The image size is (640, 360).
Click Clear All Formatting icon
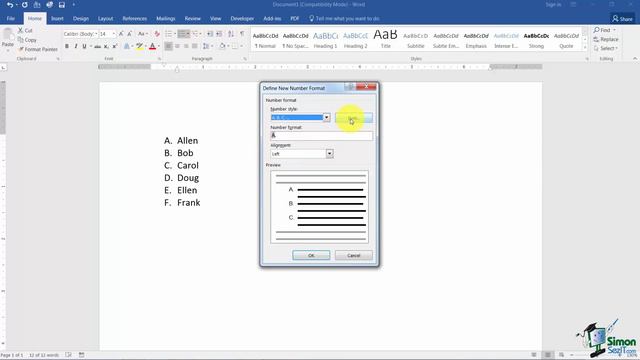[x=157, y=34]
